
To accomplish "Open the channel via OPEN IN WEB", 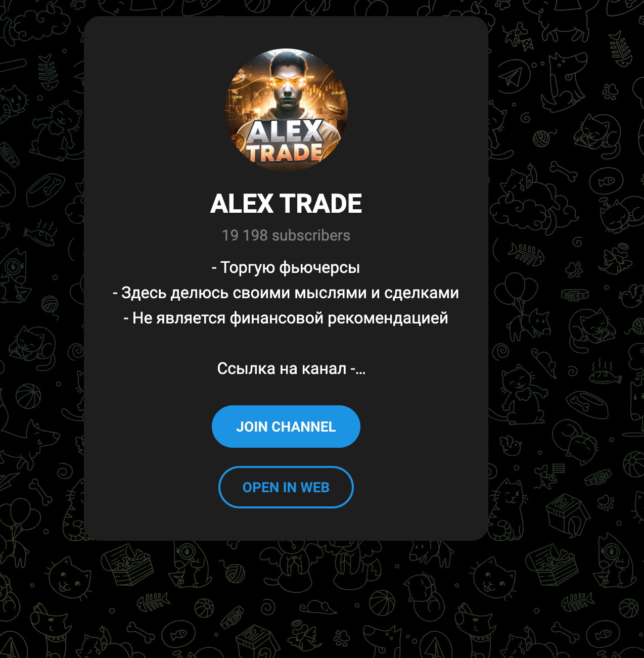I will click(x=286, y=487).
